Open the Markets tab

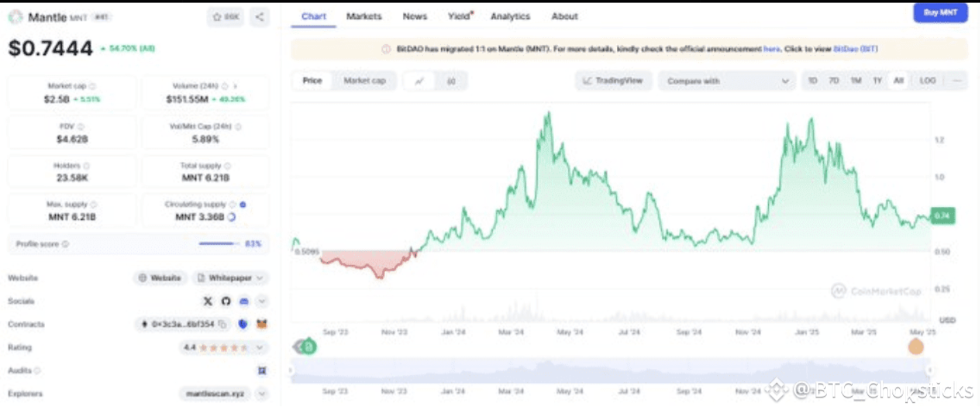364,17
